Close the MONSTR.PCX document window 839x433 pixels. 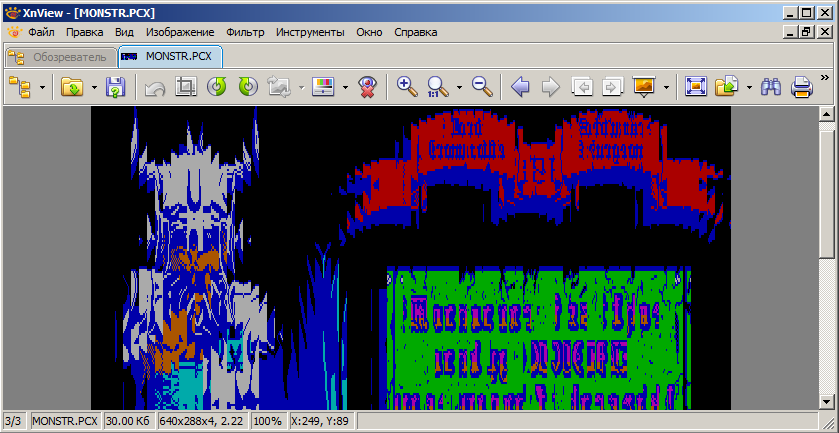pyautogui.click(x=824, y=32)
